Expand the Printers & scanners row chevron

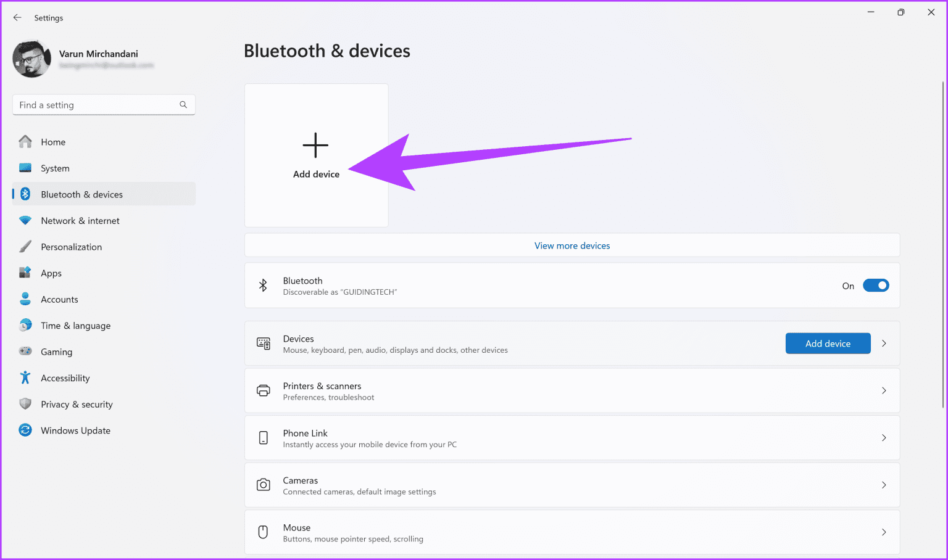[884, 390]
